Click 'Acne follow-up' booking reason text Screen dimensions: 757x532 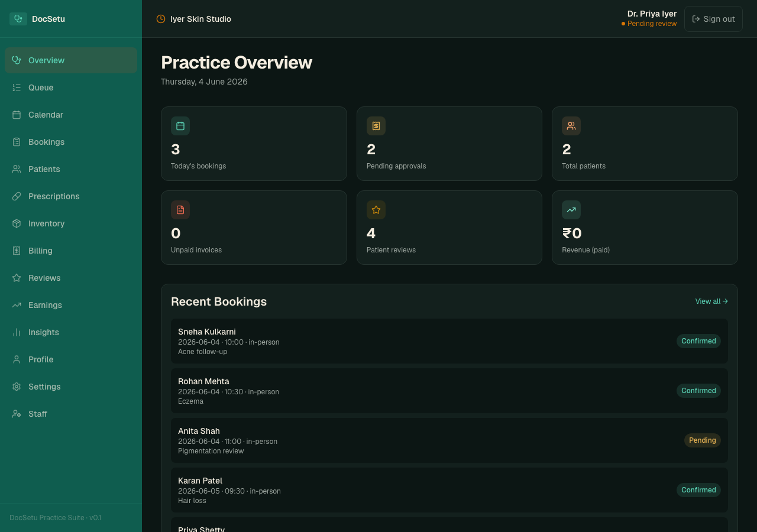click(202, 352)
